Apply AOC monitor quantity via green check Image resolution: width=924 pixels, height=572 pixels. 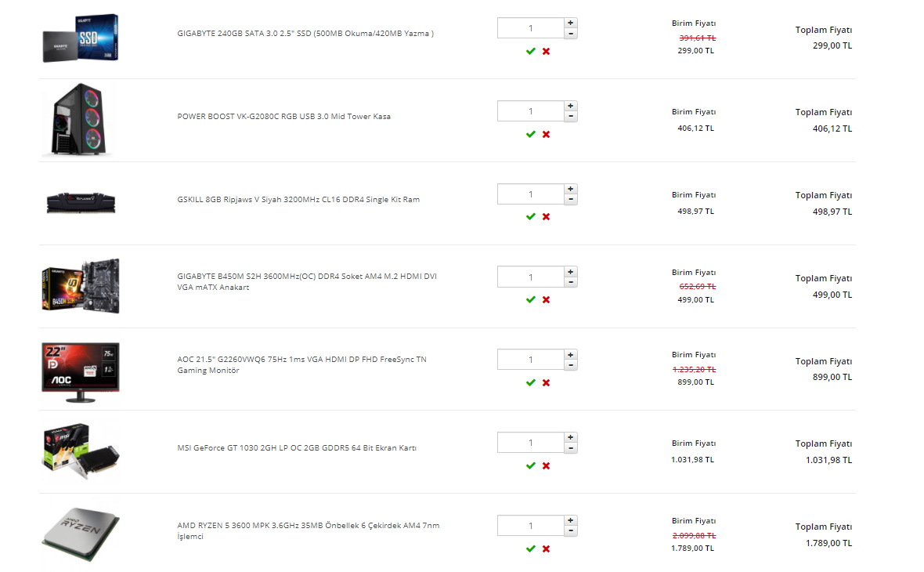530,382
